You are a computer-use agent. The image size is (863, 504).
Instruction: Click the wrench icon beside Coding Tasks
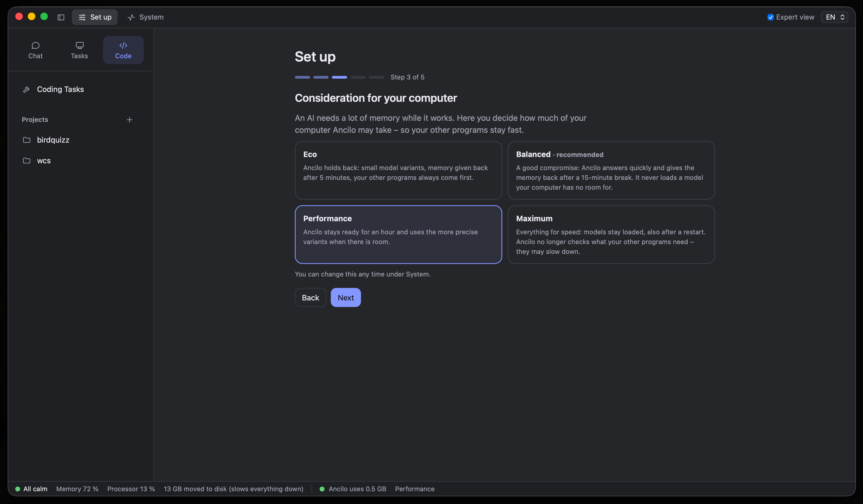(26, 90)
